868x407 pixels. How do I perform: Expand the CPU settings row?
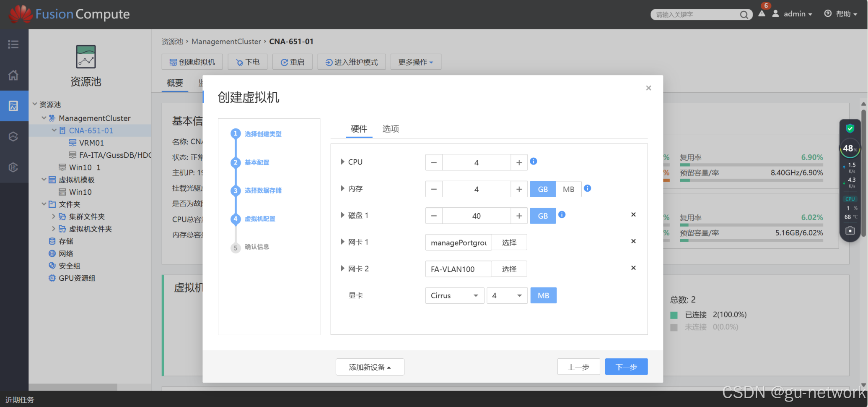tap(342, 162)
